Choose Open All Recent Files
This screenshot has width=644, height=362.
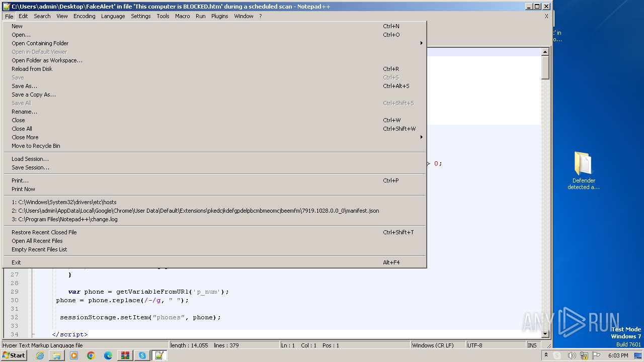215,241
